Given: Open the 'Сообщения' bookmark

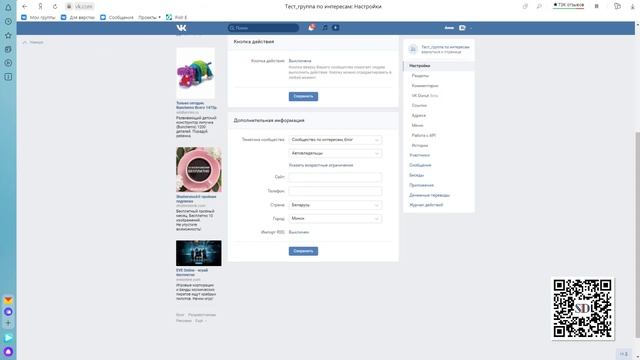Looking at the screenshot, I should (117, 18).
